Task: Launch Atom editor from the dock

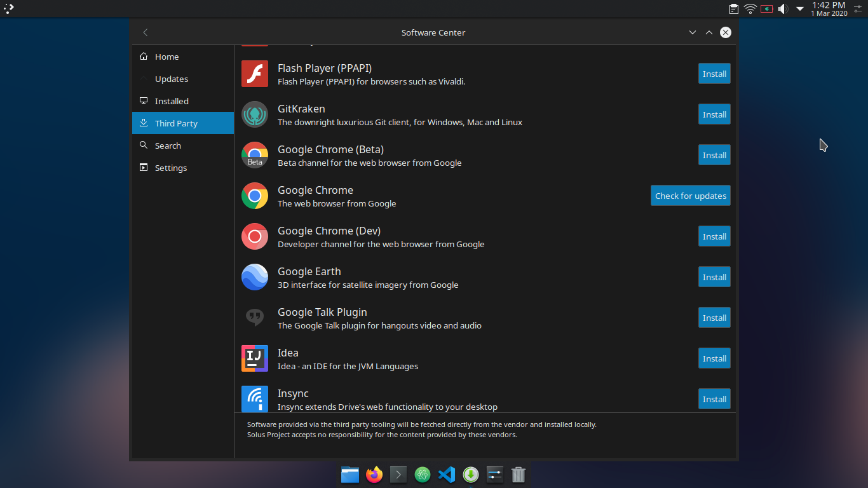Action: point(423,475)
